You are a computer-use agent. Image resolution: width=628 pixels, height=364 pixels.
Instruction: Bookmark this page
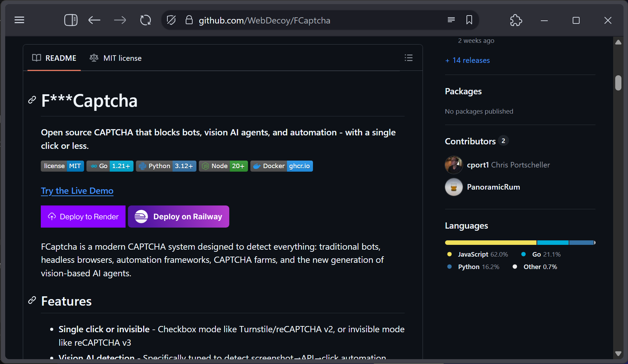(x=469, y=20)
